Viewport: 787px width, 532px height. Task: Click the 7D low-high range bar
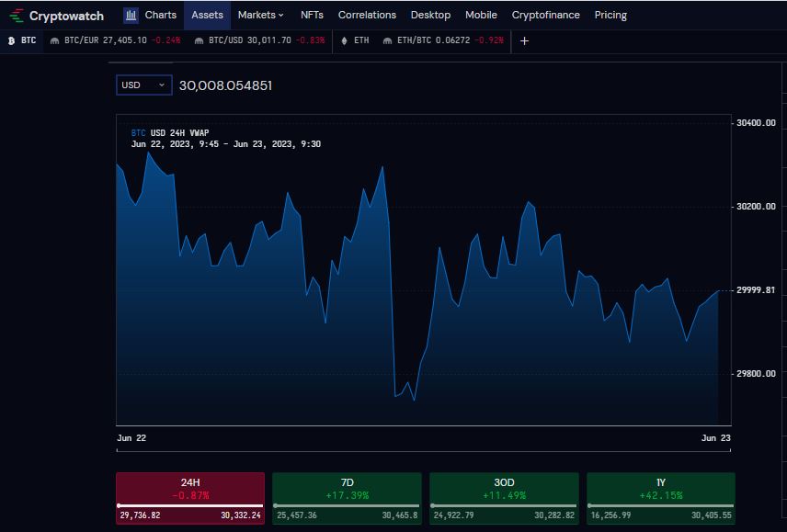pyautogui.click(x=347, y=505)
